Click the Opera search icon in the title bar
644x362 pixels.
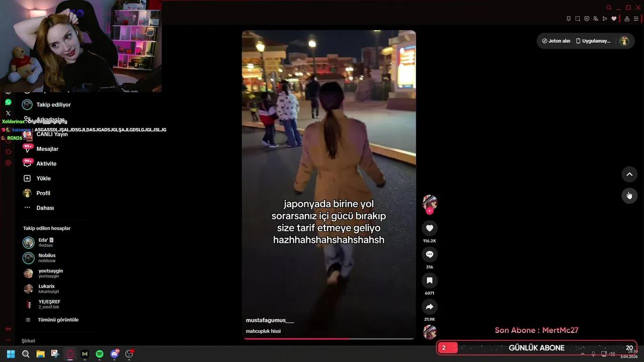point(609,8)
